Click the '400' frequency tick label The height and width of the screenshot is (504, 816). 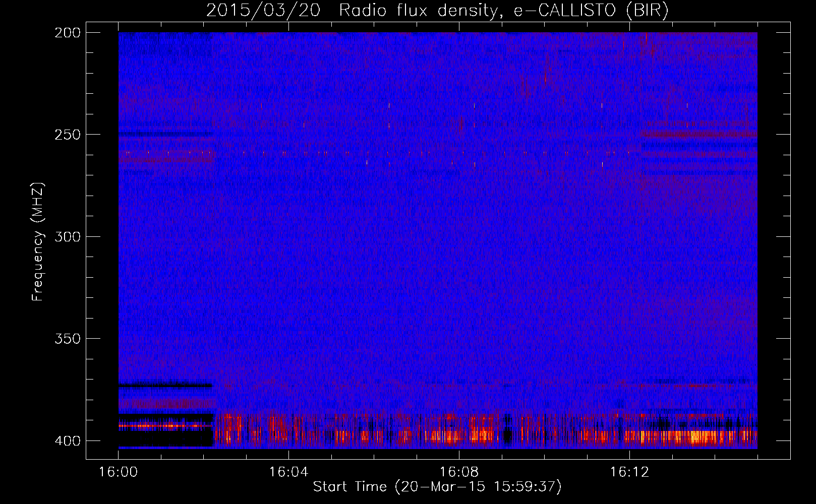click(x=68, y=441)
